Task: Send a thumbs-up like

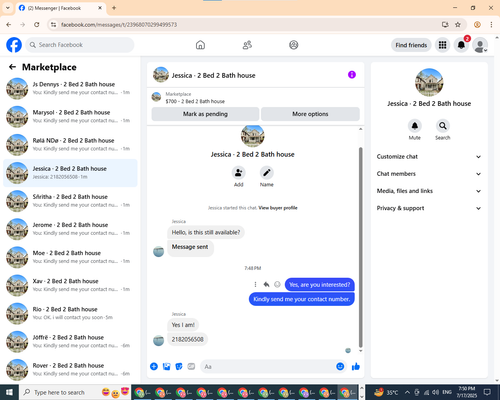Action: pos(356,367)
